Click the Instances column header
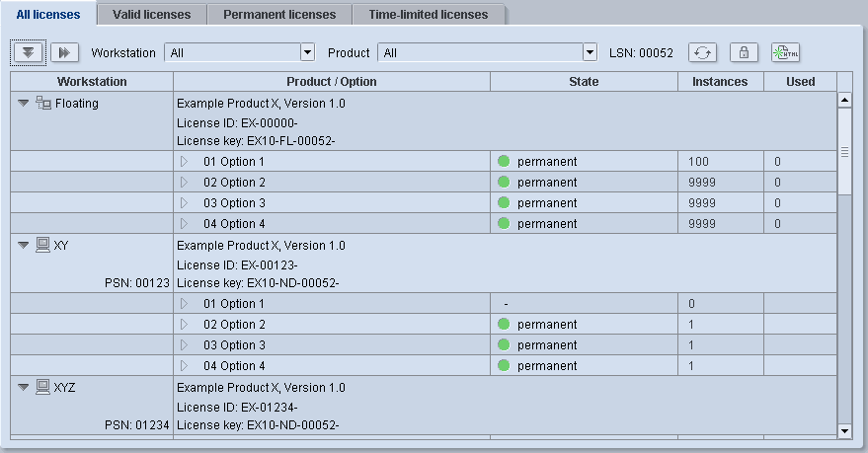Viewport: 868px width, 453px height. [720, 82]
